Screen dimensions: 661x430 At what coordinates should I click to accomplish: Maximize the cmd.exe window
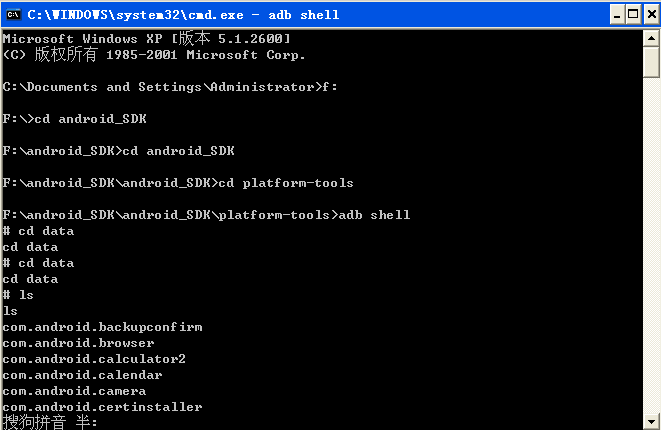(x=633, y=15)
